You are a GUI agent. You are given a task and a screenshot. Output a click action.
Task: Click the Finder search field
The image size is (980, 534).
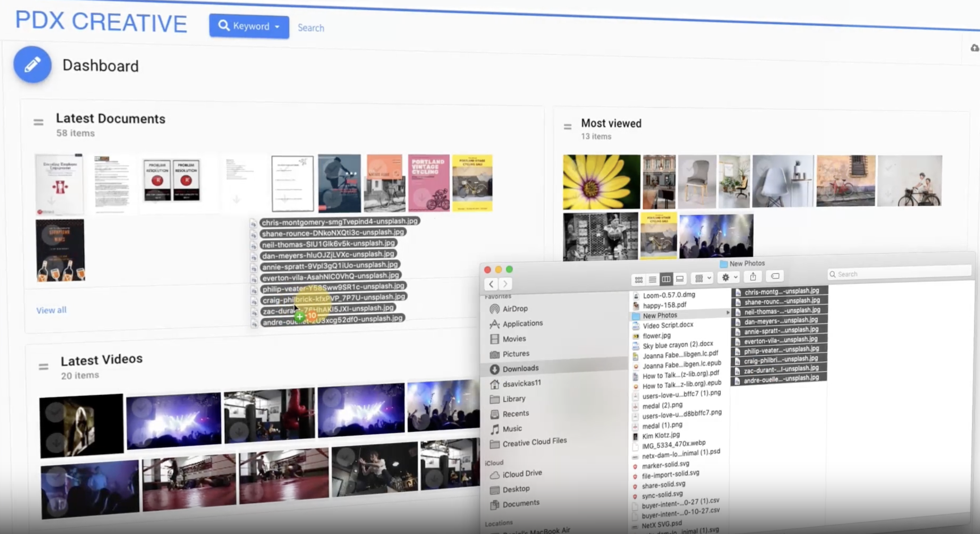point(899,274)
